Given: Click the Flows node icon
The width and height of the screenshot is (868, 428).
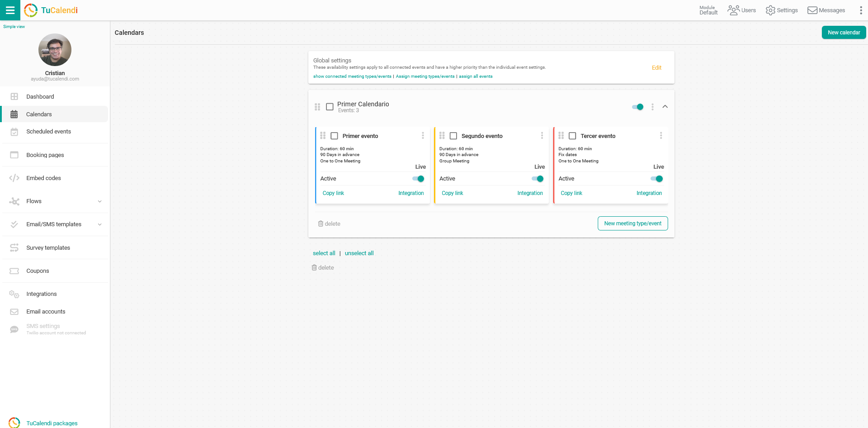Looking at the screenshot, I should point(14,201).
